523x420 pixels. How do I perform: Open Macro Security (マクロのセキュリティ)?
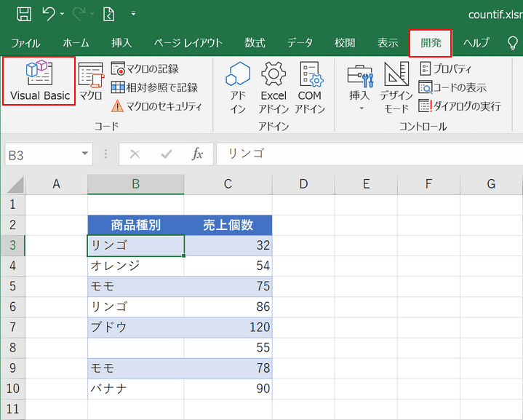(156, 106)
